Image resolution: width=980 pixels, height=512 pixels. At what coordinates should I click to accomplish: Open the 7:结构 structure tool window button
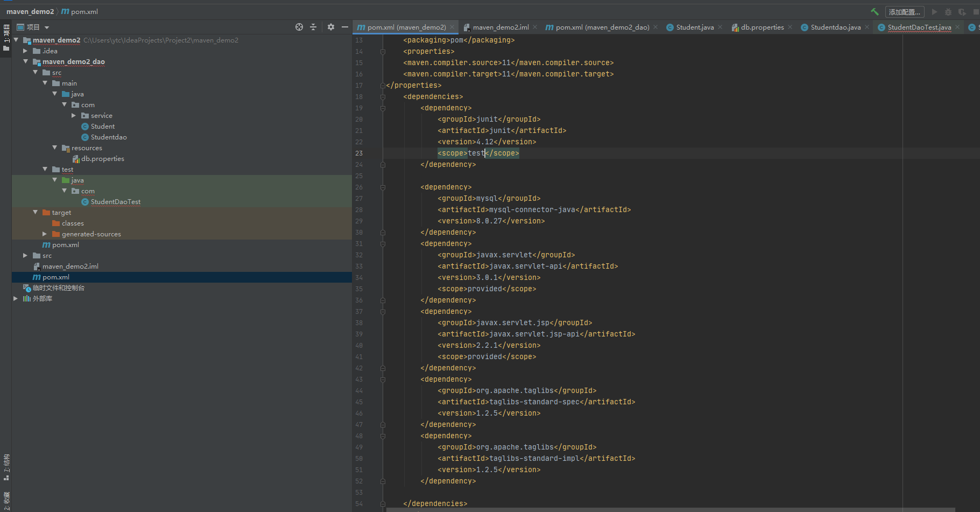coord(6,467)
